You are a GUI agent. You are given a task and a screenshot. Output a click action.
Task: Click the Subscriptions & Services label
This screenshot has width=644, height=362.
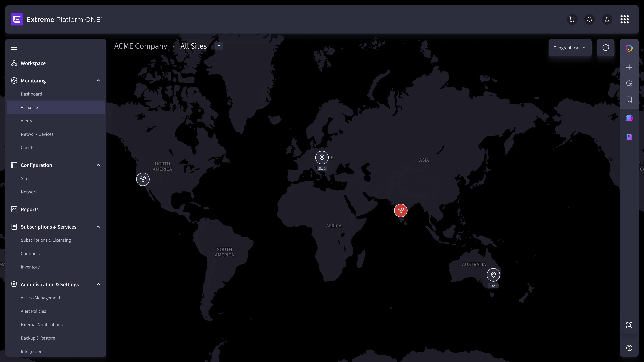coord(49,227)
